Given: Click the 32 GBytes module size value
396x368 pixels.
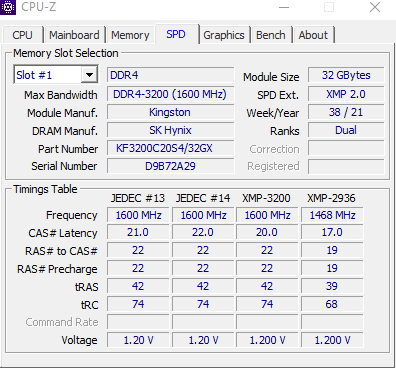Looking at the screenshot, I should (x=346, y=75).
